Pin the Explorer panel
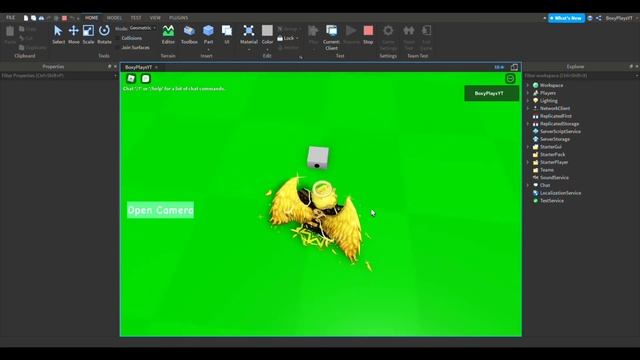The image size is (640, 360). pyautogui.click(x=631, y=66)
